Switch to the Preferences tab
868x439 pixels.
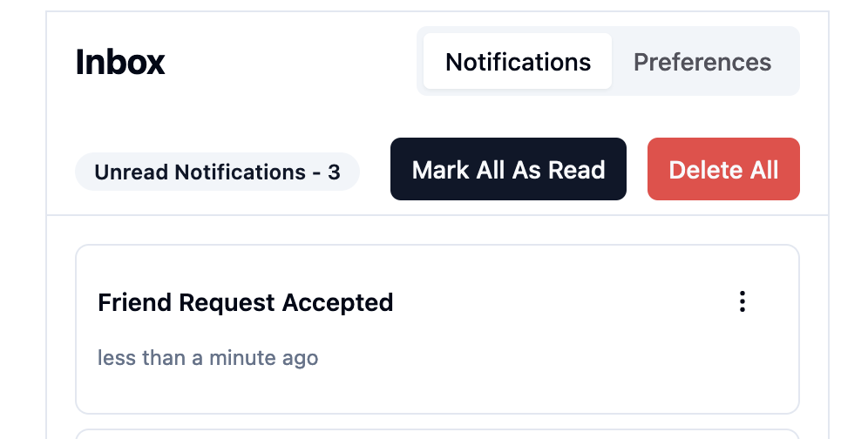702,62
